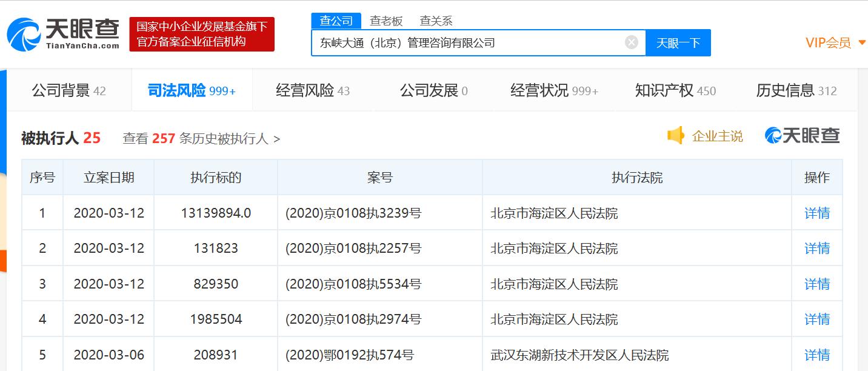Screen dimensions: 868x371
Task: Open the 公司背景 section tab
Action: [x=68, y=91]
